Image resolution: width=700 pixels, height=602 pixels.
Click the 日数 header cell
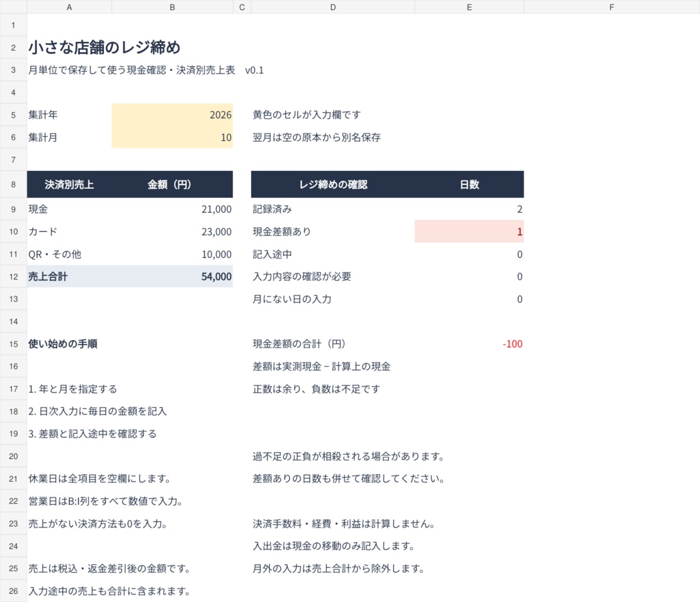click(469, 185)
